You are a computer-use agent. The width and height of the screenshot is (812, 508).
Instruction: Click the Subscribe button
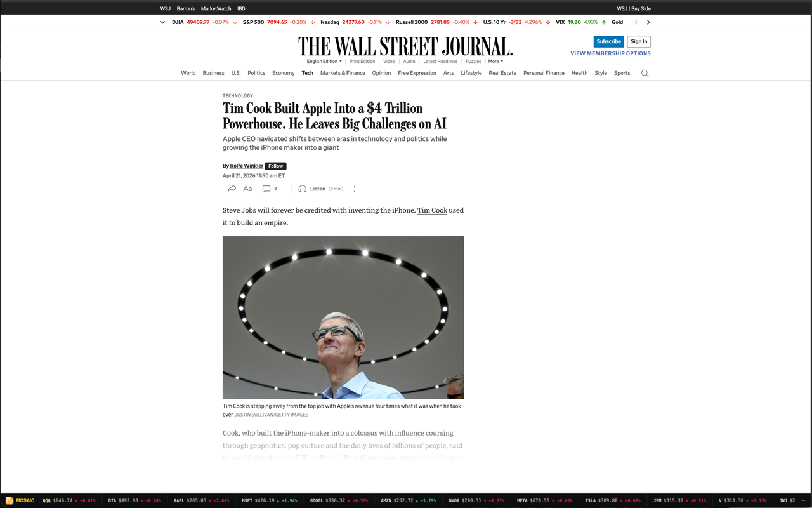pos(608,41)
